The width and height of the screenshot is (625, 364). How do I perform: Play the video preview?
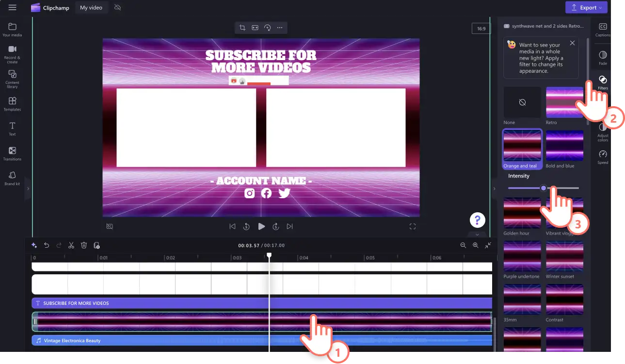point(261,226)
